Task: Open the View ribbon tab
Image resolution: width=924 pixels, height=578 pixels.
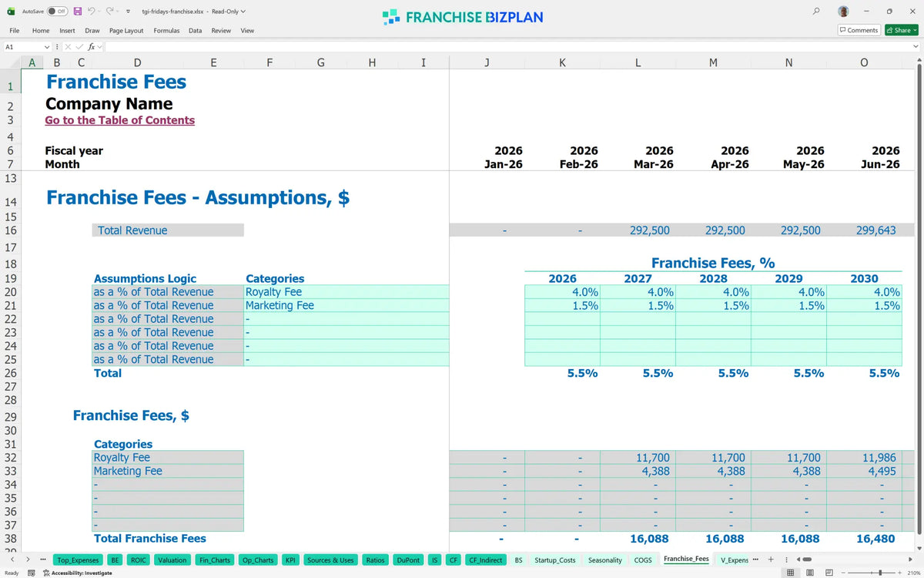Action: point(247,31)
